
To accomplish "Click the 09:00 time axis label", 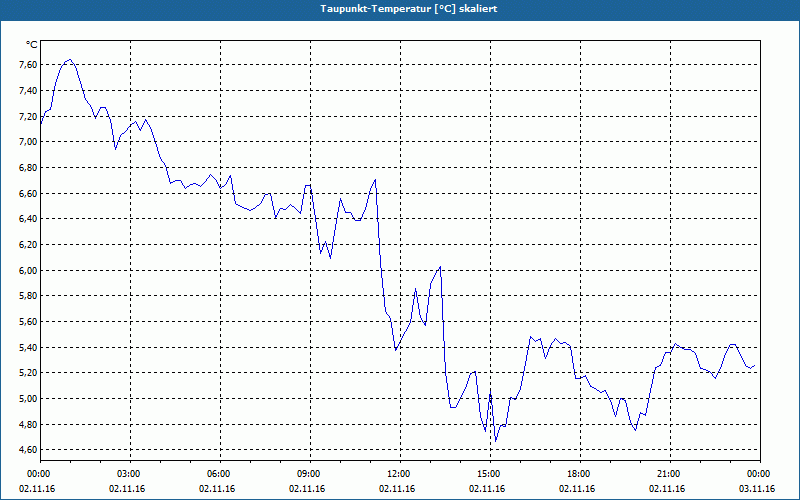I will 309,474.
